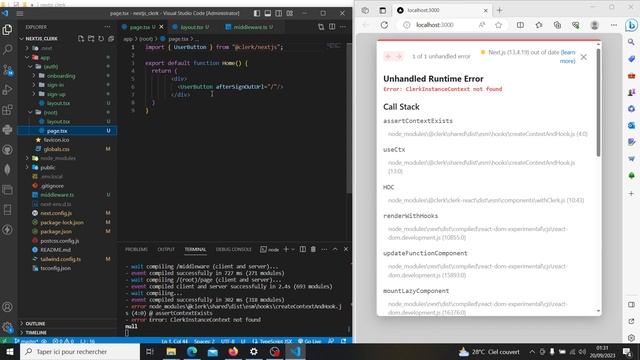Open the VS Code hamburger menu
The image size is (640, 360).
click(x=20, y=13)
